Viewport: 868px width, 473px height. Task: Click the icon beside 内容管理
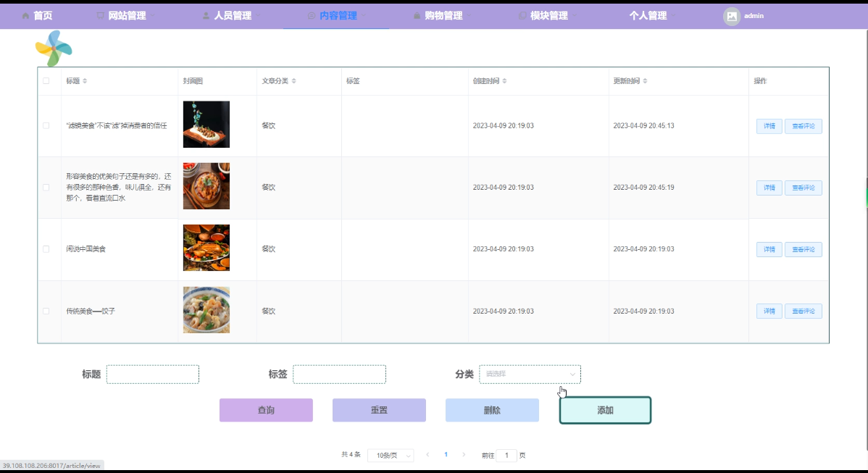pos(311,16)
